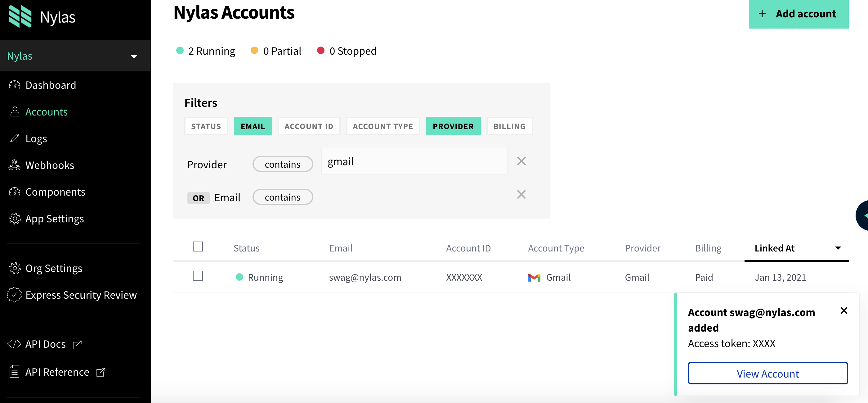868x403 pixels.
Task: Open Webhooks in sidebar
Action: 50,165
